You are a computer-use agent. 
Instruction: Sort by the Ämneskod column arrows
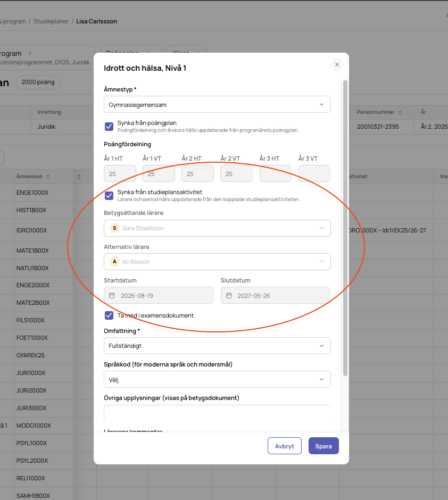click(x=48, y=177)
